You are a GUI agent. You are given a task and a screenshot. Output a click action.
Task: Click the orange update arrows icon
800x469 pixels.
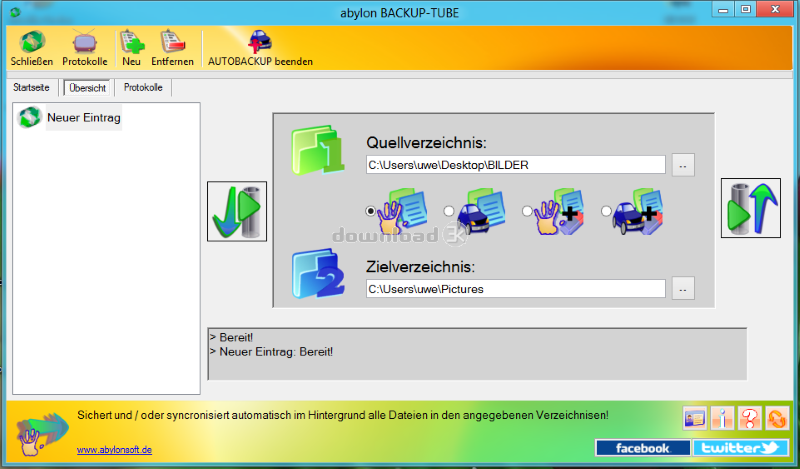click(x=777, y=418)
